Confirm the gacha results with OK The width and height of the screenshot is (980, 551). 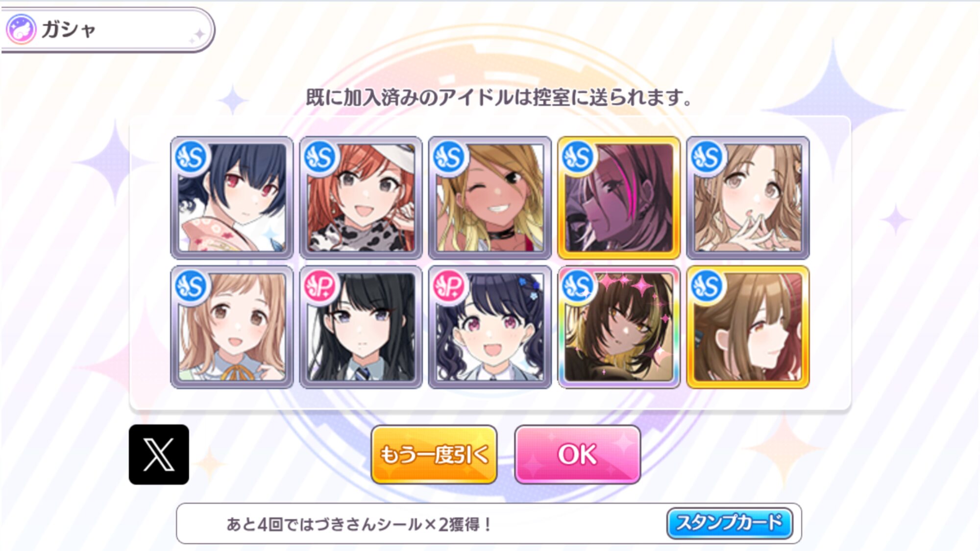click(x=578, y=455)
